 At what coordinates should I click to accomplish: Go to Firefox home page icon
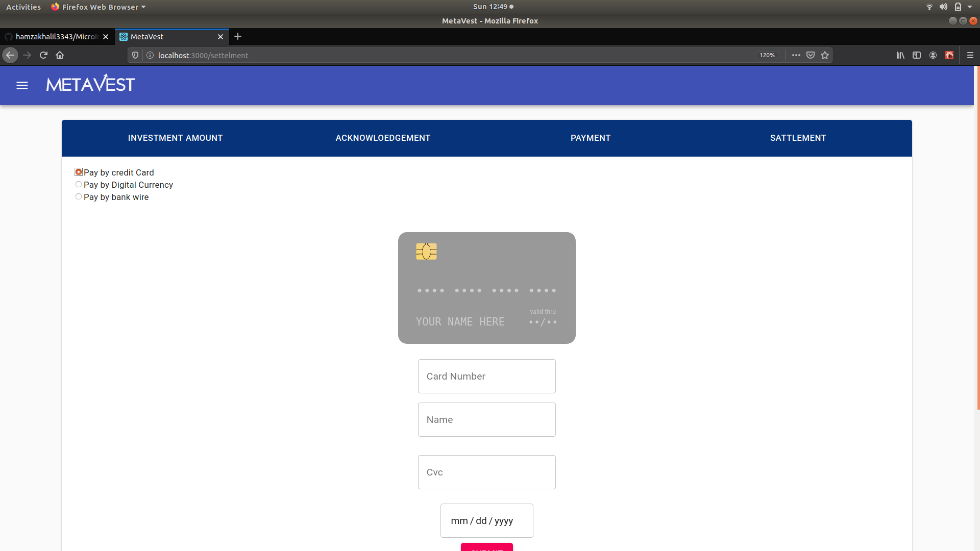click(60, 55)
